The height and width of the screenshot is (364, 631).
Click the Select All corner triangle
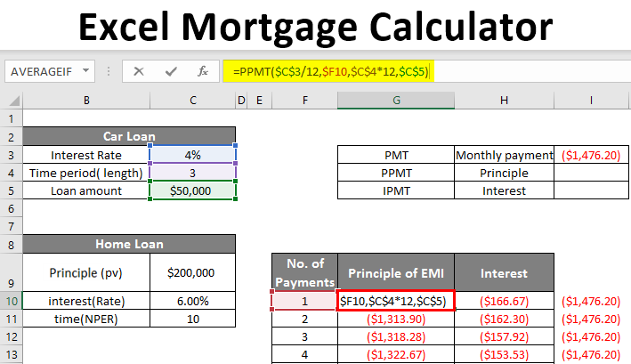click(x=14, y=101)
